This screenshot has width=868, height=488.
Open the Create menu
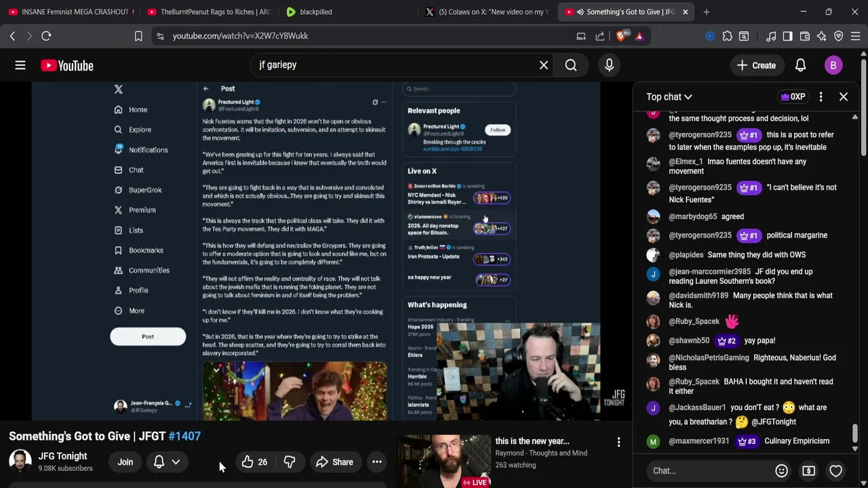click(x=757, y=65)
